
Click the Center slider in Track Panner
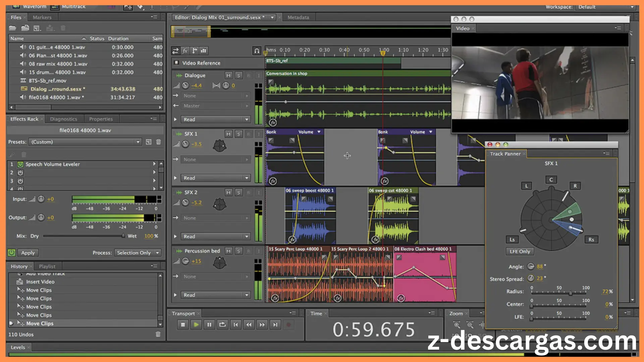558,306
